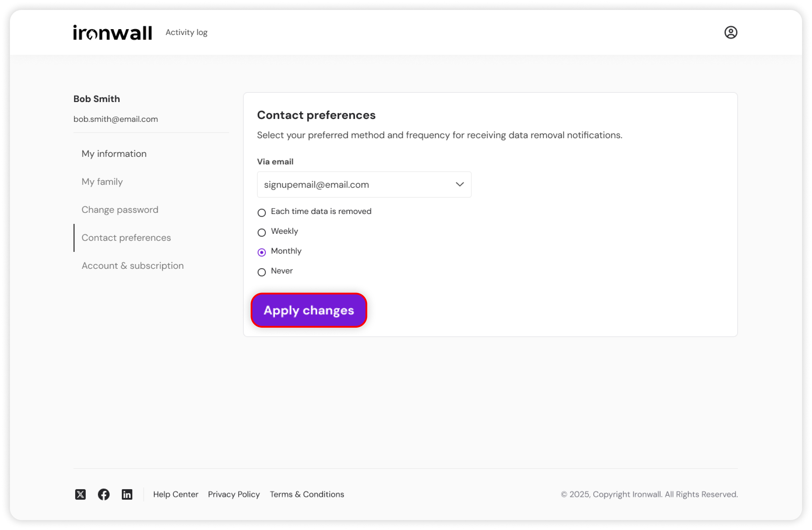812x530 pixels.
Task: Open Account & subscription section
Action: [132, 266]
